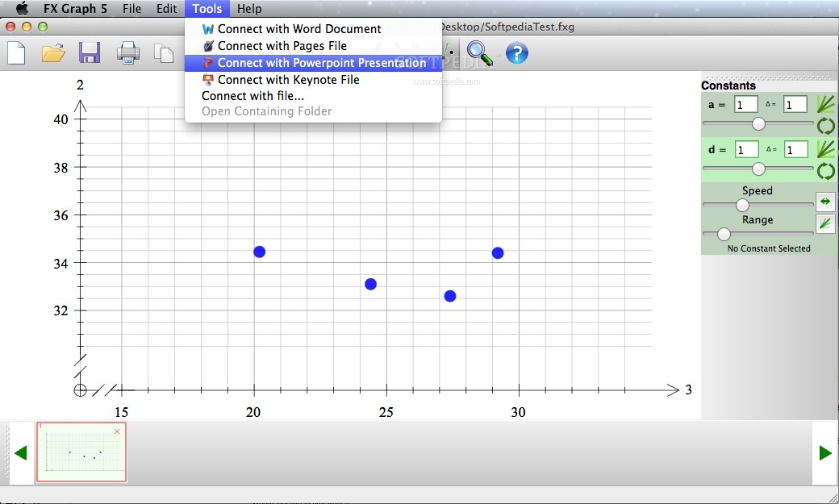Click the Constants panel heading
Viewport: 839px width, 504px height.
pos(728,85)
